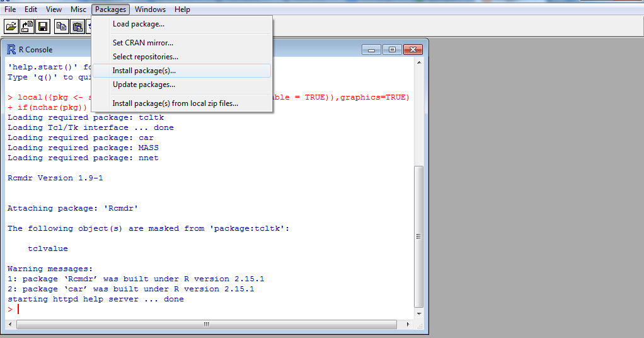The image size is (644, 338).
Task: Open the File menu
Action: point(10,9)
